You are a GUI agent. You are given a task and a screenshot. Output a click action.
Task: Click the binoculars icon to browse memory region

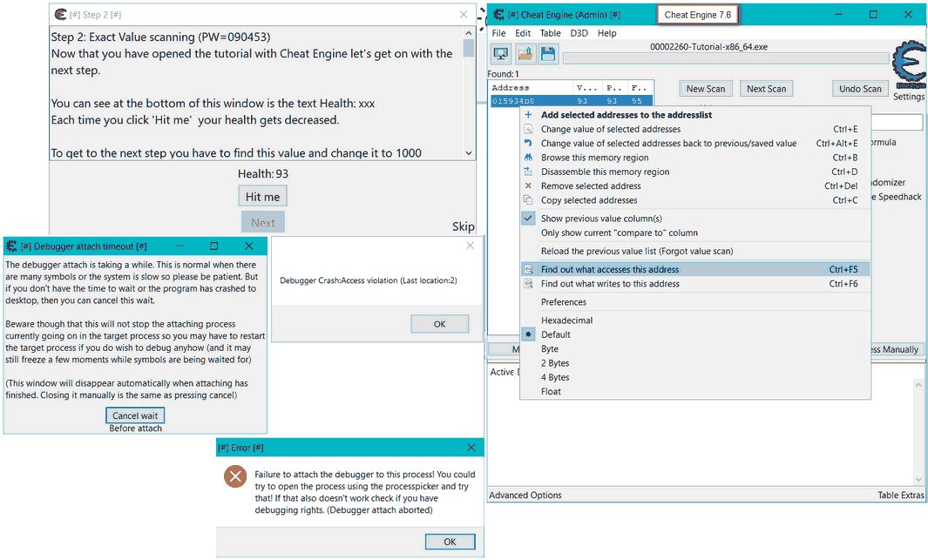[530, 158]
